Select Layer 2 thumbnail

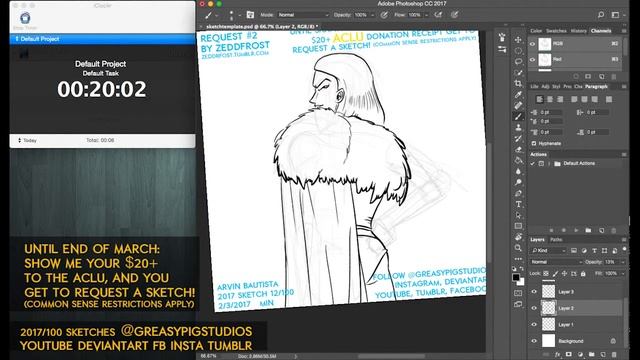[548, 308]
